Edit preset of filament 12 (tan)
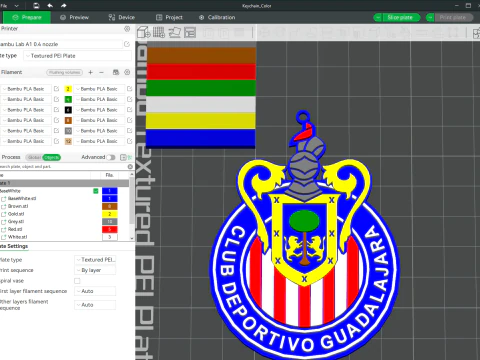 click(x=130, y=141)
